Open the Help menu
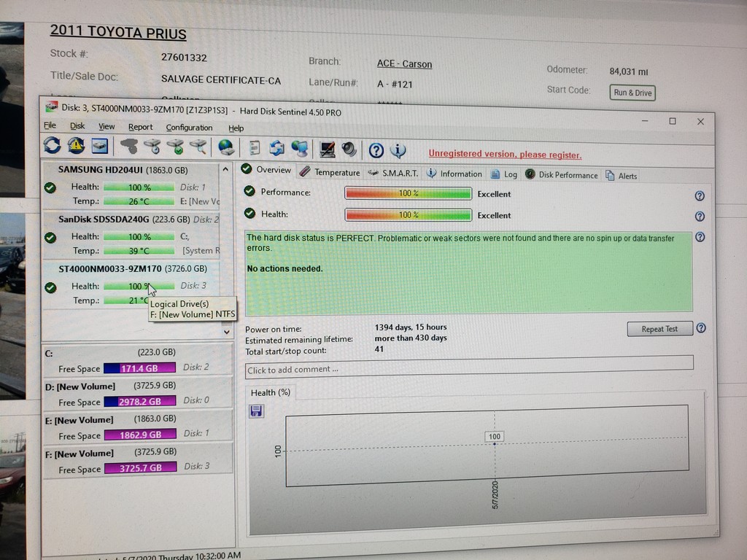Viewport: 747px width, 560px height. coord(236,128)
